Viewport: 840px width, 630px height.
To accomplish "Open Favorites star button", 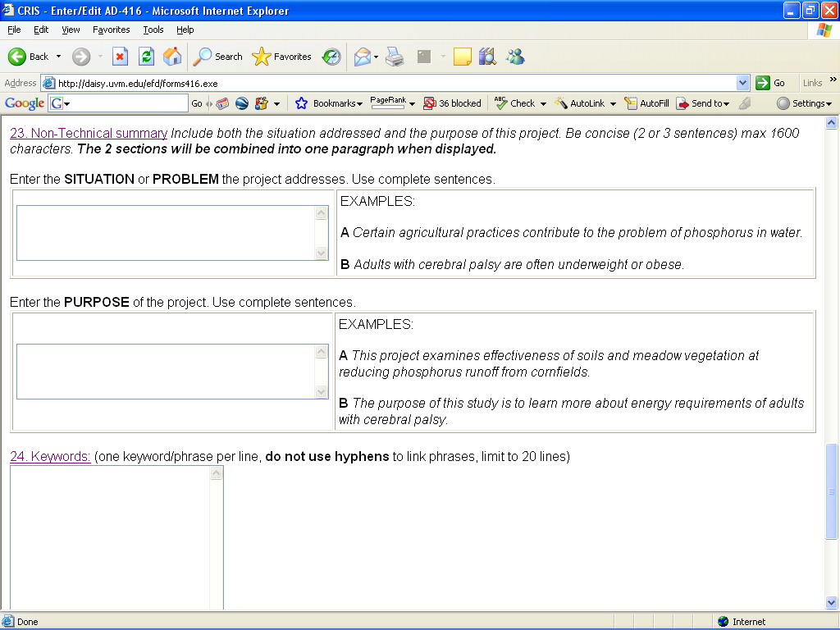I will point(281,57).
